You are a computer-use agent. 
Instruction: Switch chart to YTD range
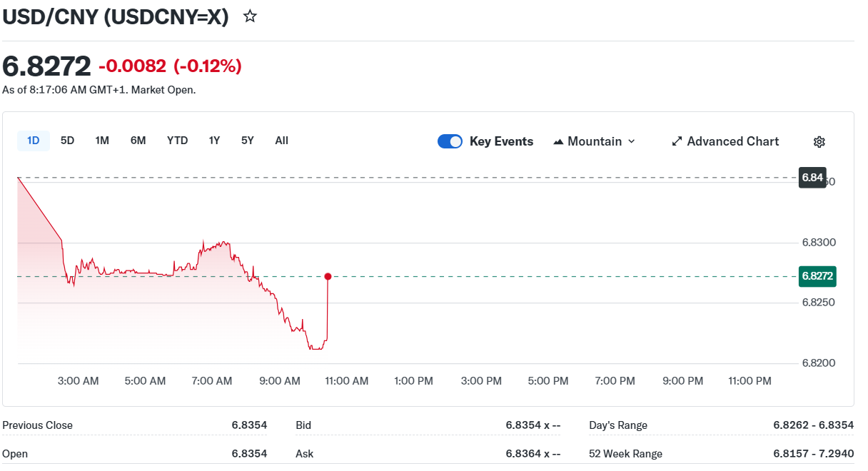click(177, 141)
